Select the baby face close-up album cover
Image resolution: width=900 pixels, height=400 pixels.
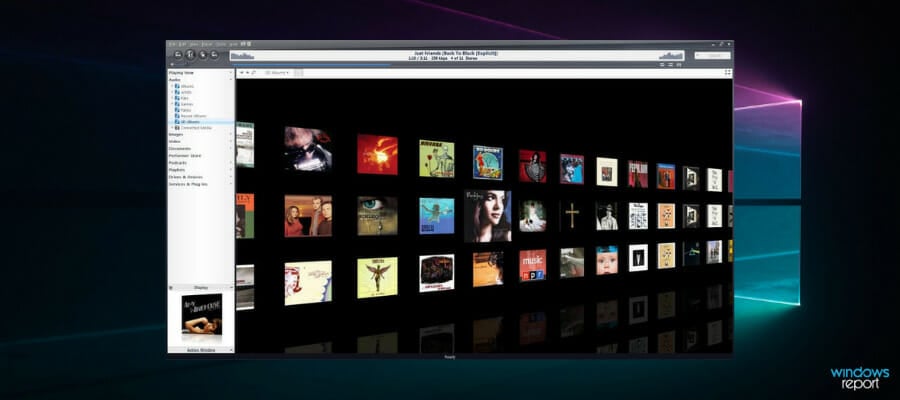(x=607, y=260)
